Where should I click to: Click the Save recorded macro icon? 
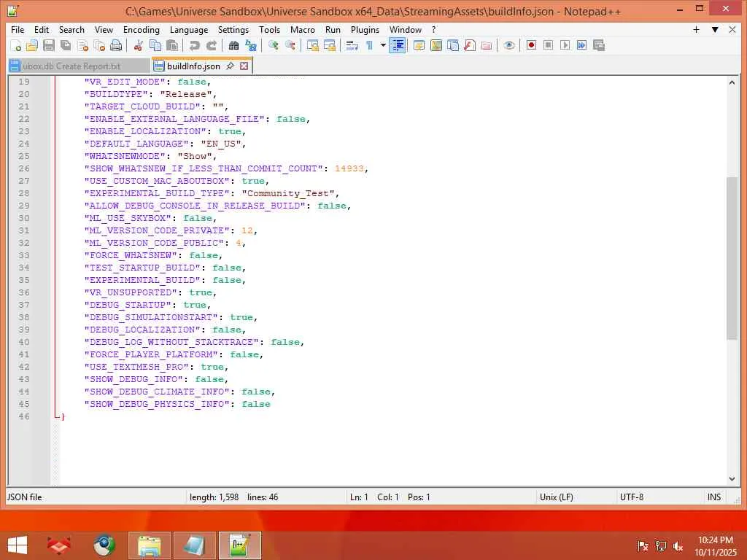(x=599, y=45)
